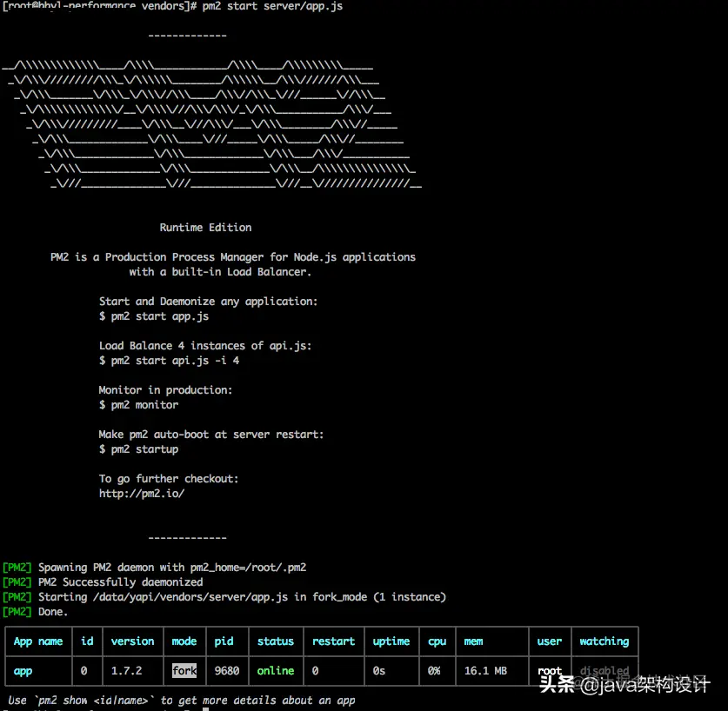
Task: Click the 'mode' column header
Action: coord(184,641)
